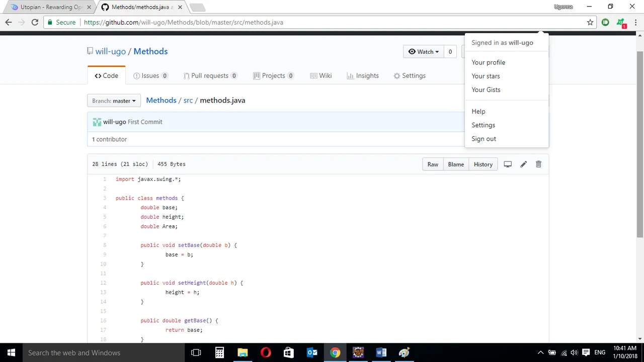The height and width of the screenshot is (362, 644).
Task: Open a new browser tab
Action: click(197, 7)
